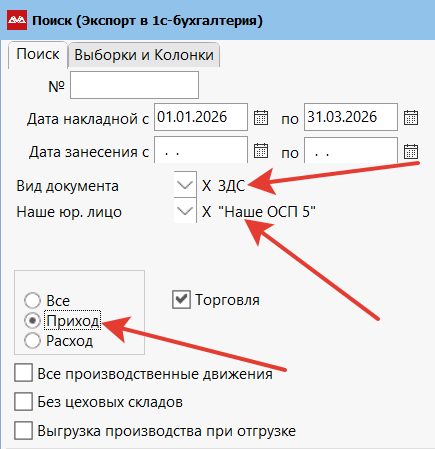Open calendar for invoice start date

[261, 117]
